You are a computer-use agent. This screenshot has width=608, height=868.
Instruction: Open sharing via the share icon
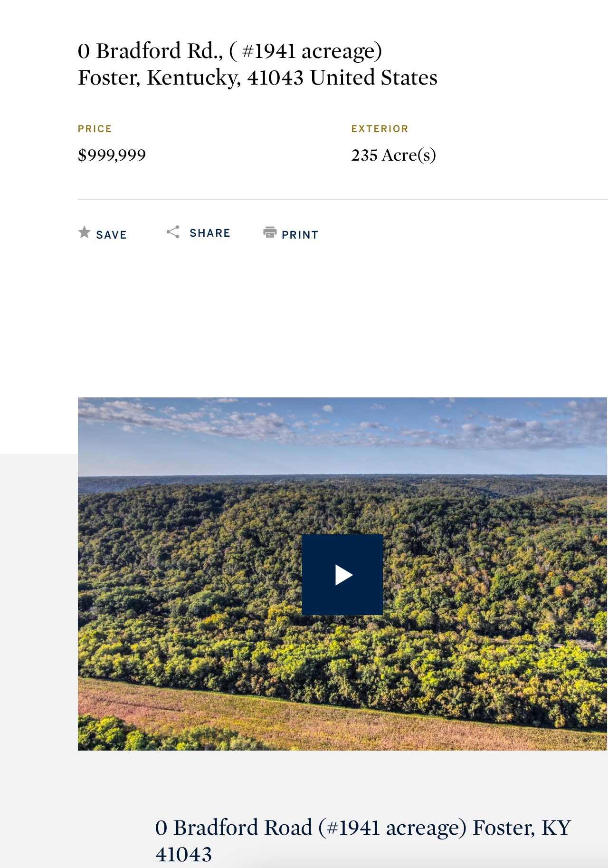[173, 232]
